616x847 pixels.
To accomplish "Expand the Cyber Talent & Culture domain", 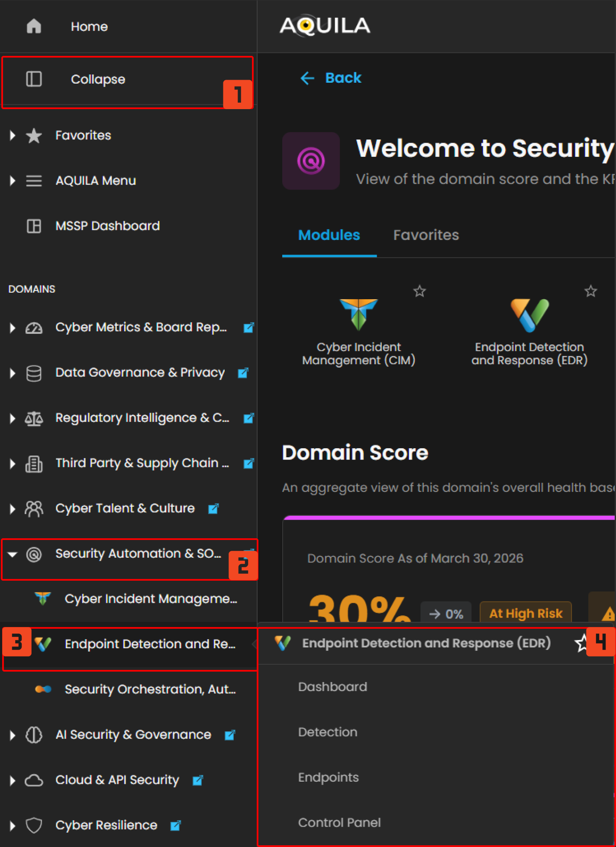I will point(13,509).
